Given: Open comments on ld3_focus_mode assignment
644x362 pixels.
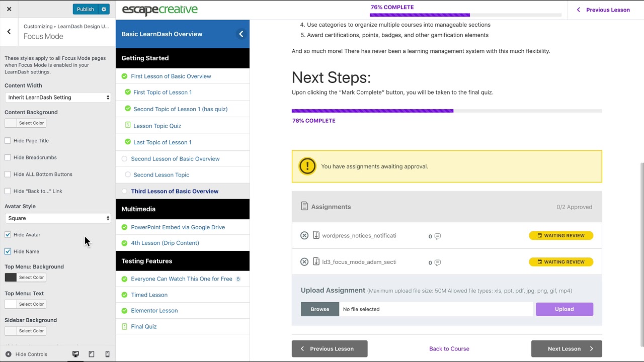Looking at the screenshot, I should click(x=434, y=262).
